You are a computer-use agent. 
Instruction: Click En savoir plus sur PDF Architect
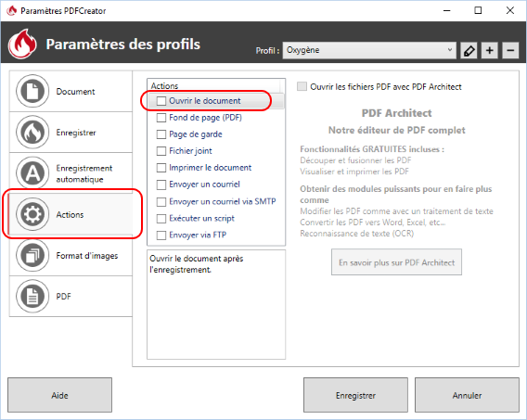pyautogui.click(x=396, y=262)
